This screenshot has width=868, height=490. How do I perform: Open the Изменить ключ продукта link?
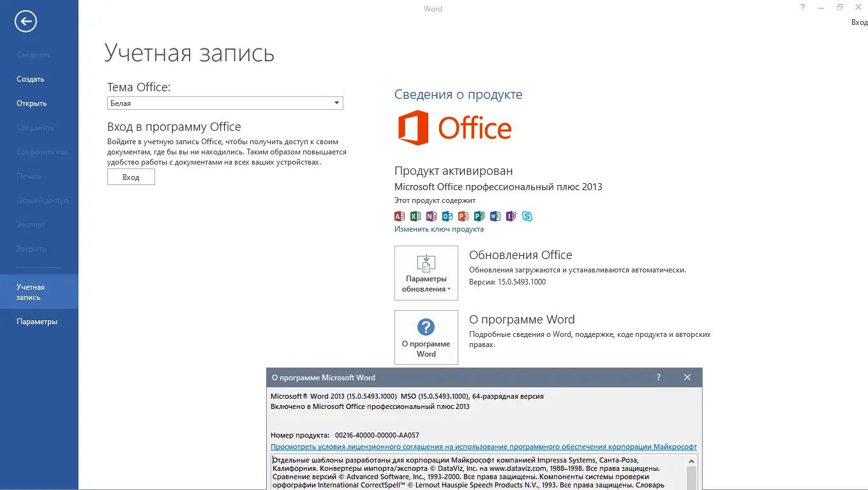coord(439,229)
